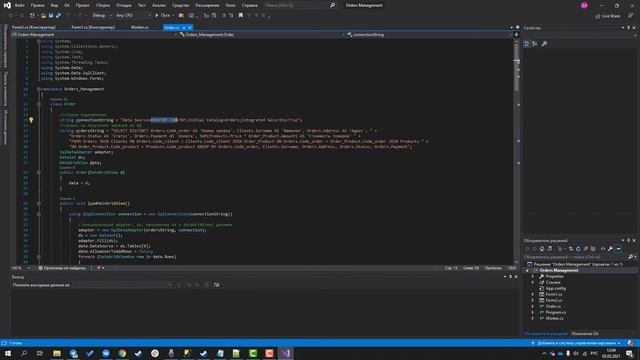Expand the Properties node in Solution Explorer
Screen dimensions: 640x360
point(533,276)
